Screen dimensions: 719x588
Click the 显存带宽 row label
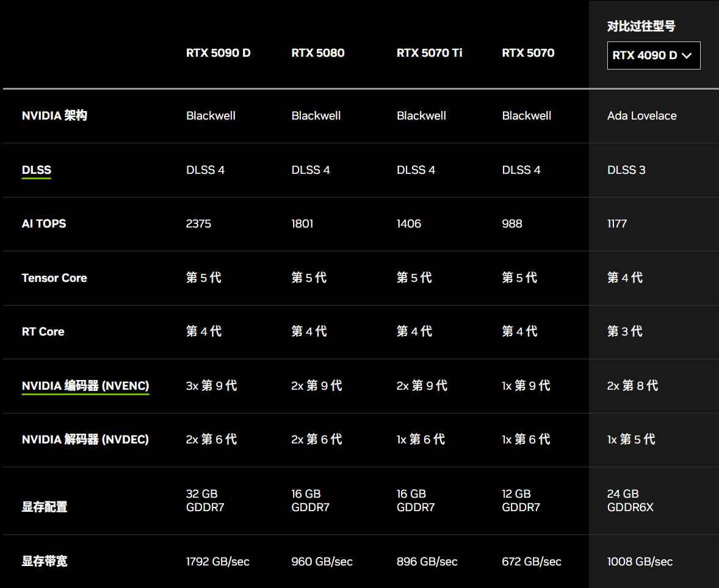pyautogui.click(x=45, y=561)
